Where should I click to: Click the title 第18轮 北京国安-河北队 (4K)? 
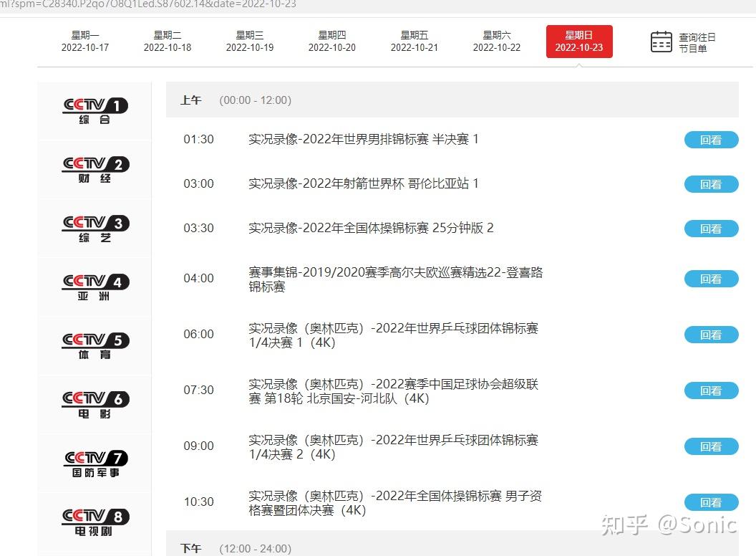pos(394,391)
